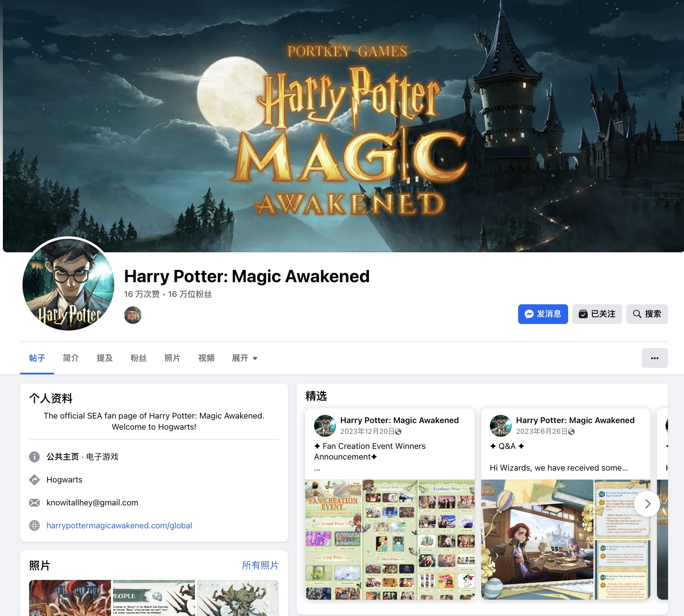
Task: Open the 视频 tab
Action: click(x=206, y=358)
